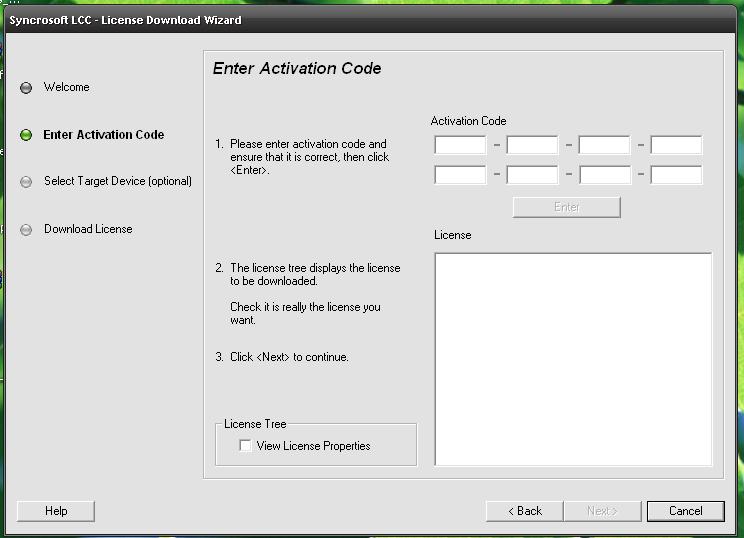Focus the fourth activation code field, bottom row
Image resolution: width=744 pixels, height=538 pixels.
676,175
